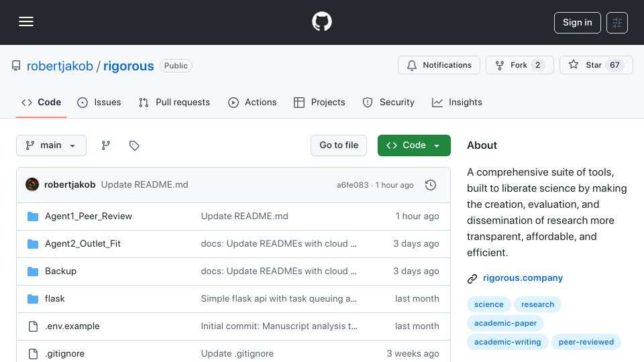Open the Actions tab
Image resolution: width=644 pixels, height=362 pixels.
pos(252,102)
